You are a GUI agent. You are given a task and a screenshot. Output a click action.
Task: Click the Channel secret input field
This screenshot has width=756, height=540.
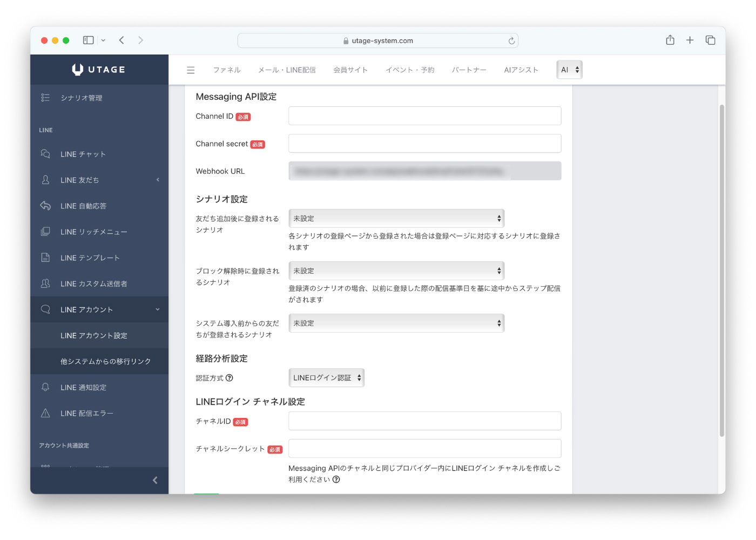tap(425, 144)
